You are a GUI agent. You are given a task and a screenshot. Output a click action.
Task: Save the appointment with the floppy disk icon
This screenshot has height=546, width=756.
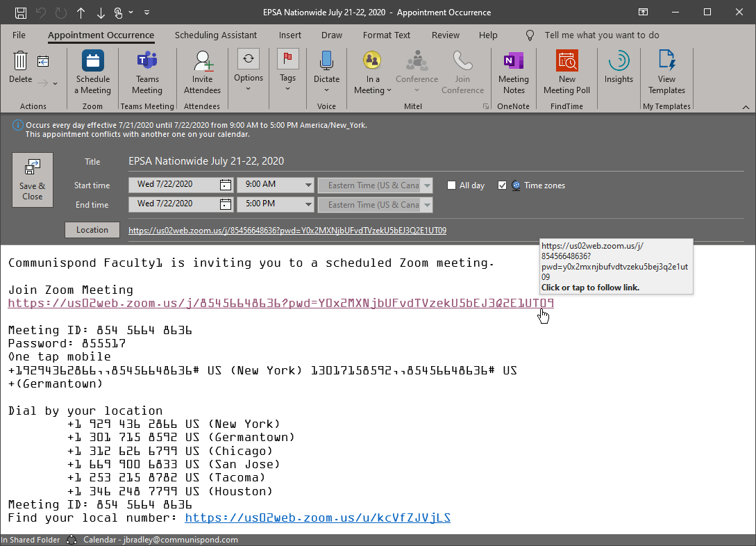[20, 13]
